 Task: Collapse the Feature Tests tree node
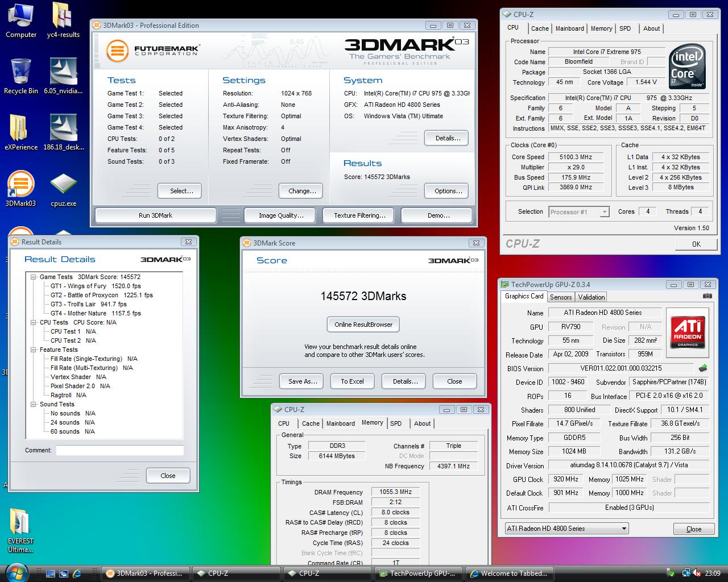tap(34, 350)
